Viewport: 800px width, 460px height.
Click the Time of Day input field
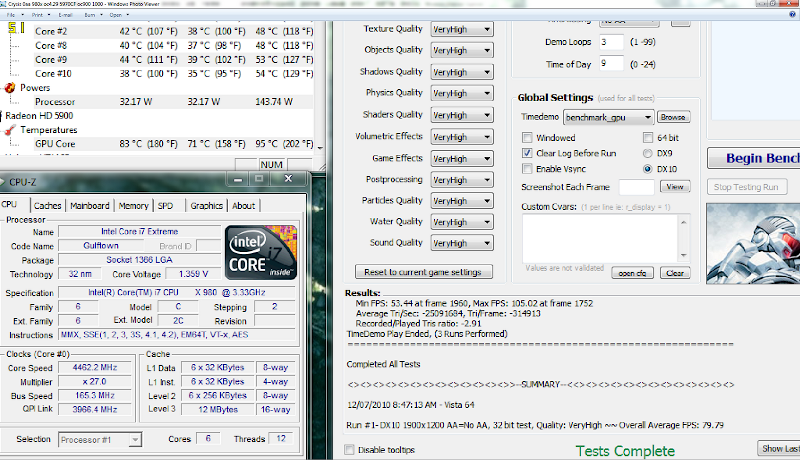click(x=611, y=64)
